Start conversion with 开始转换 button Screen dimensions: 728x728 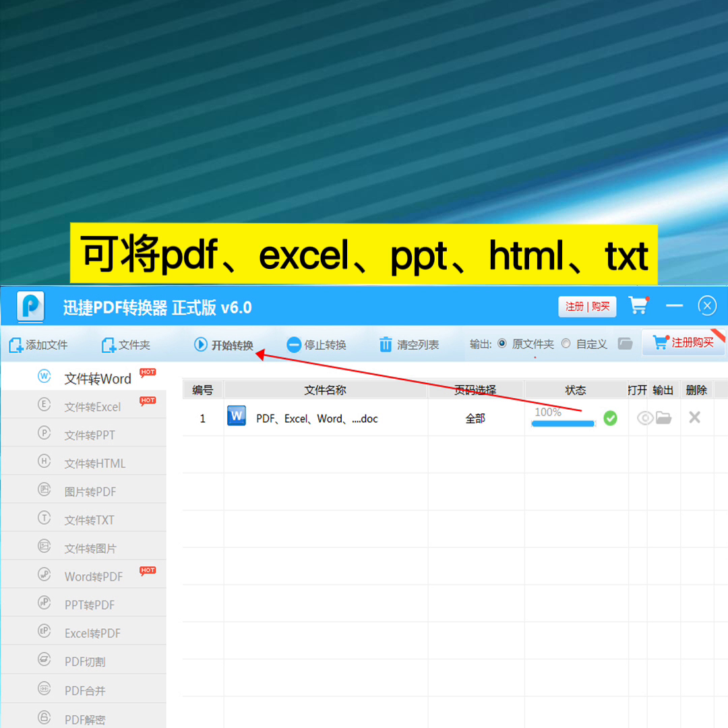click(x=223, y=345)
